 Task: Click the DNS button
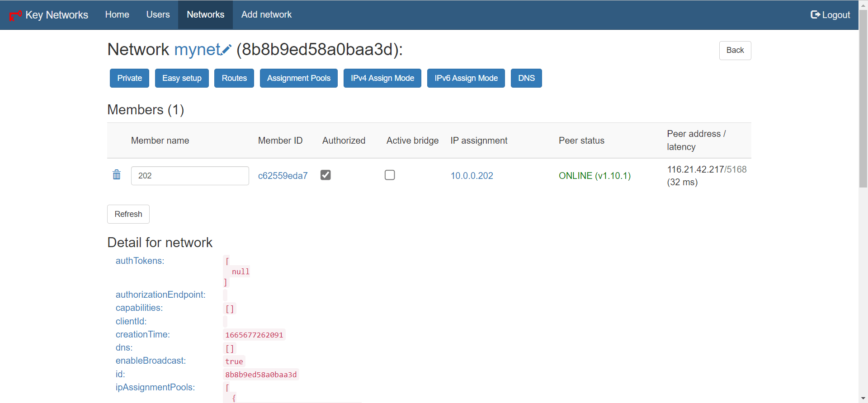tap(526, 78)
